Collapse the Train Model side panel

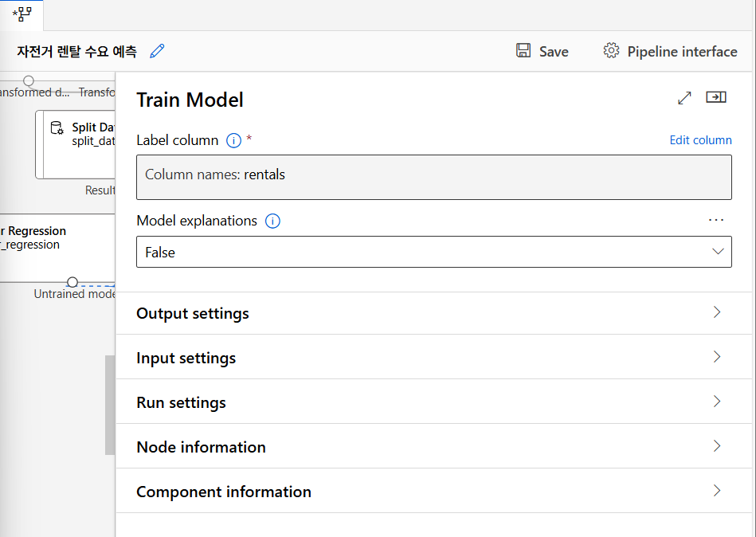(716, 97)
